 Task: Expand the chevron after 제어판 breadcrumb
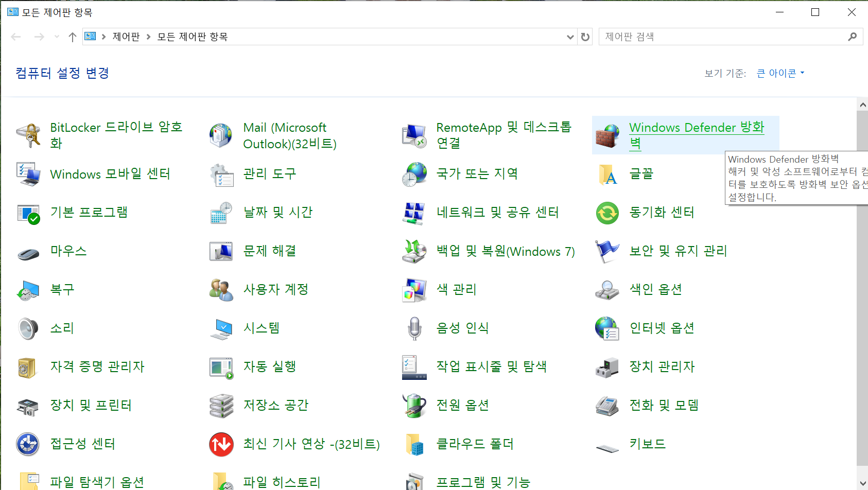point(148,37)
